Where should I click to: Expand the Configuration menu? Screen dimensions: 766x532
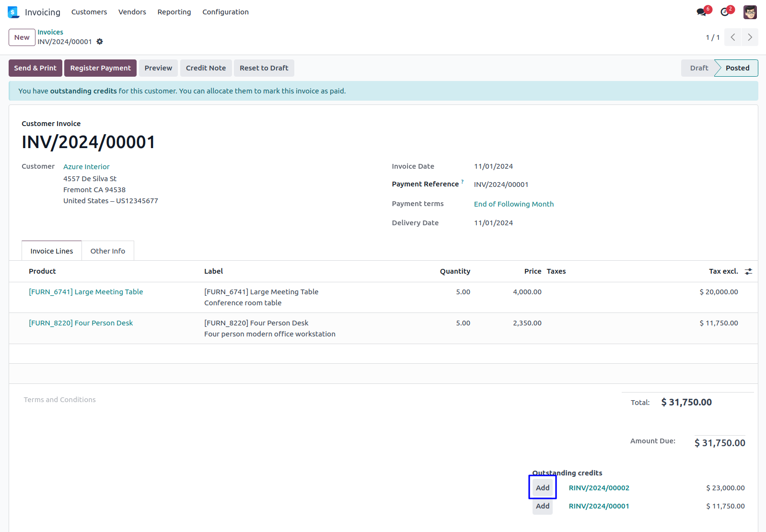pyautogui.click(x=225, y=12)
